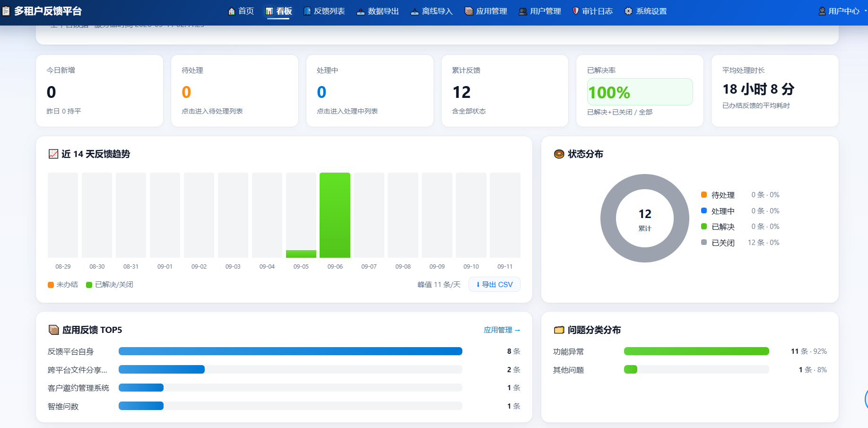Click the export icon for 数据导出

(x=361, y=11)
